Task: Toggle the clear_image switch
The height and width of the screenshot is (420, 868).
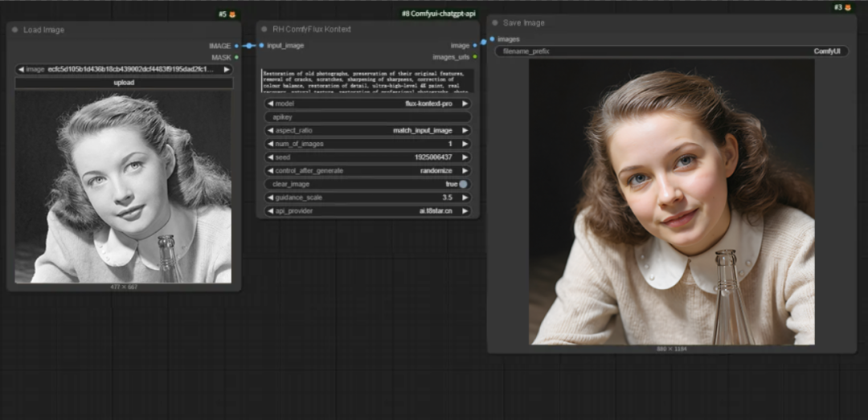Action: click(x=463, y=184)
